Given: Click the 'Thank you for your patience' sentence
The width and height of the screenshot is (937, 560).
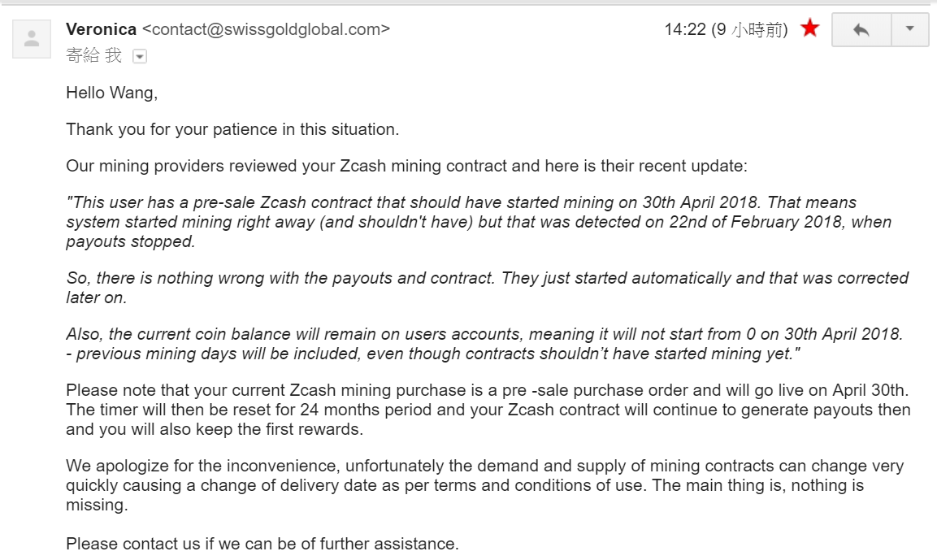Looking at the screenshot, I should (232, 129).
